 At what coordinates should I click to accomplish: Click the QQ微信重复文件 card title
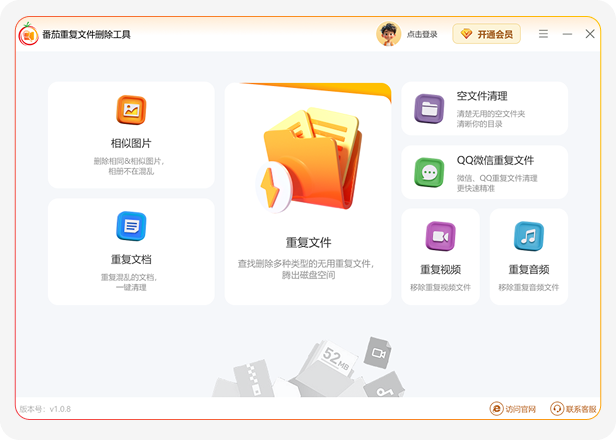495,160
